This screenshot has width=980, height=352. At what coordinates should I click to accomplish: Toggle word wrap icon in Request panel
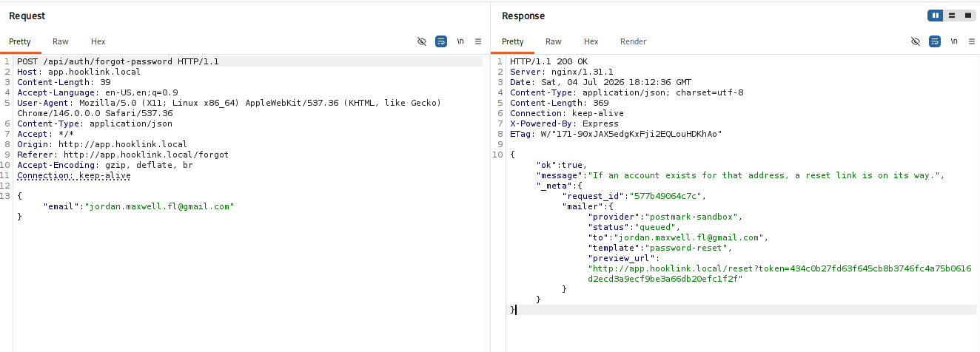(x=441, y=41)
